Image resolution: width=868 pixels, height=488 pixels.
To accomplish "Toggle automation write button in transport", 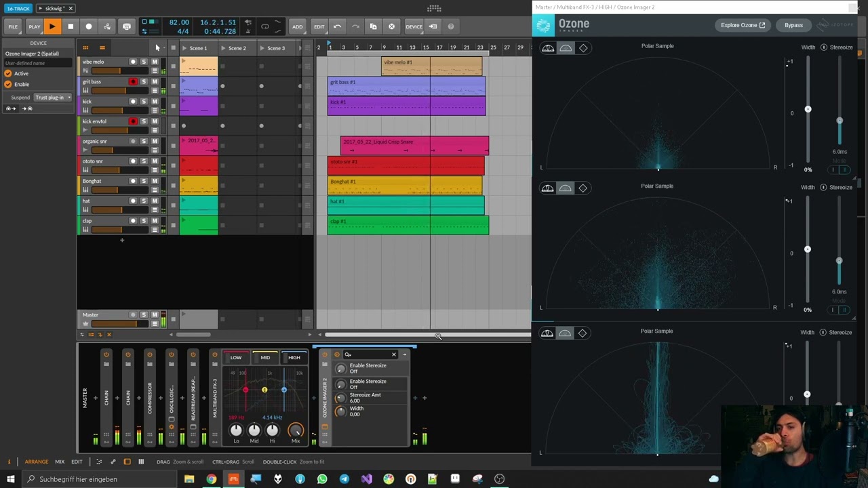I will [107, 26].
